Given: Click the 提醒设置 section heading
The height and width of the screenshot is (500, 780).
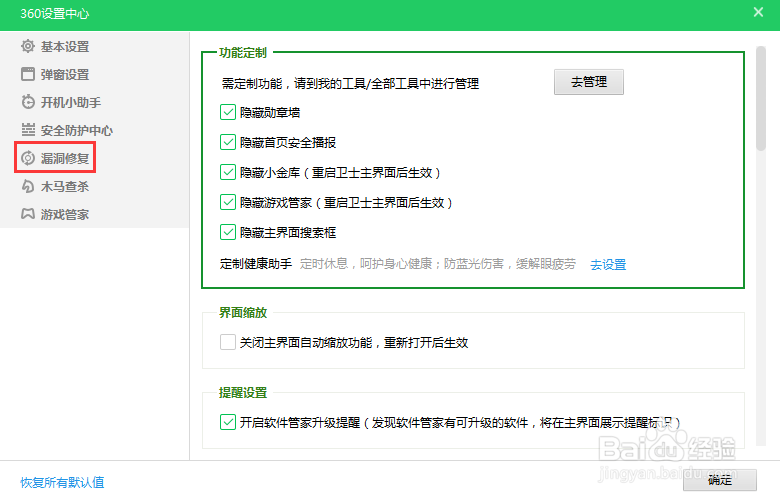Looking at the screenshot, I should (243, 393).
